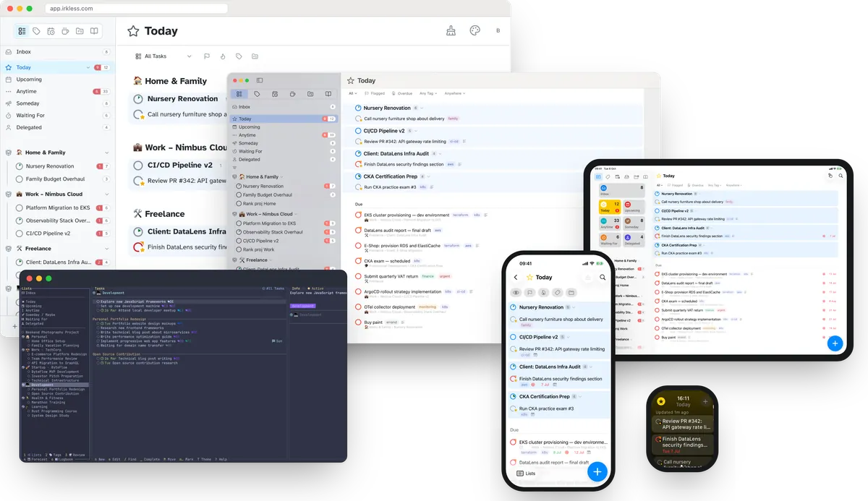Click the cleanup broom icon in browser header
Image resolution: width=868 pixels, height=501 pixels.
[451, 30]
